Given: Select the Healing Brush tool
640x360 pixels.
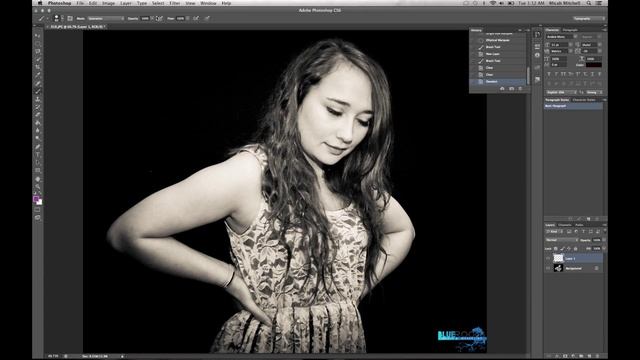Looking at the screenshot, I should pos(38,83).
